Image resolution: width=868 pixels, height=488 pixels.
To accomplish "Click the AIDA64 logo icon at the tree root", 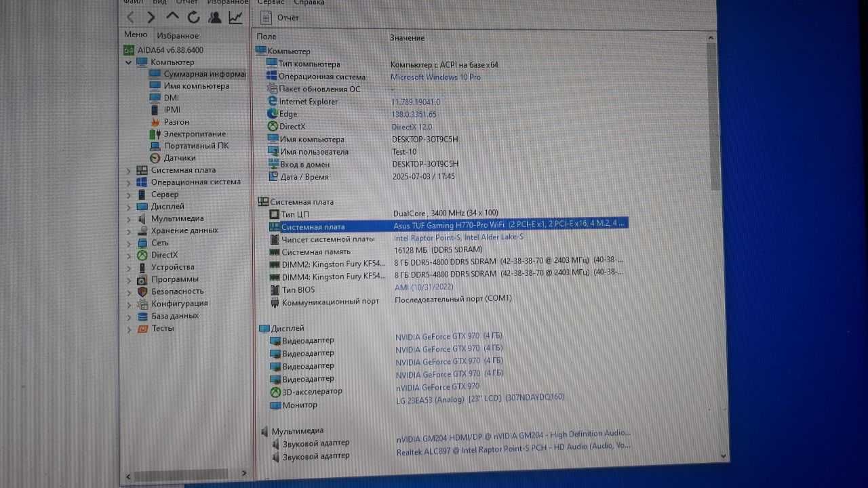I will tap(129, 50).
